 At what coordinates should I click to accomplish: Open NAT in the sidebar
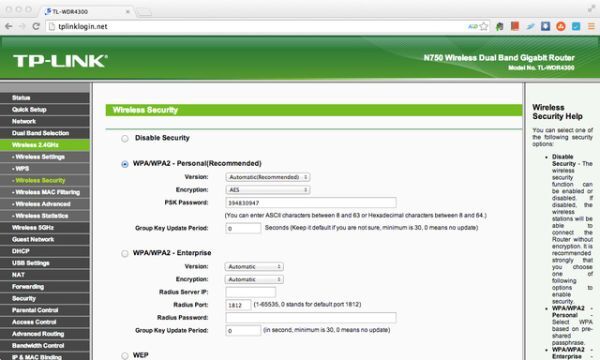(x=45, y=275)
